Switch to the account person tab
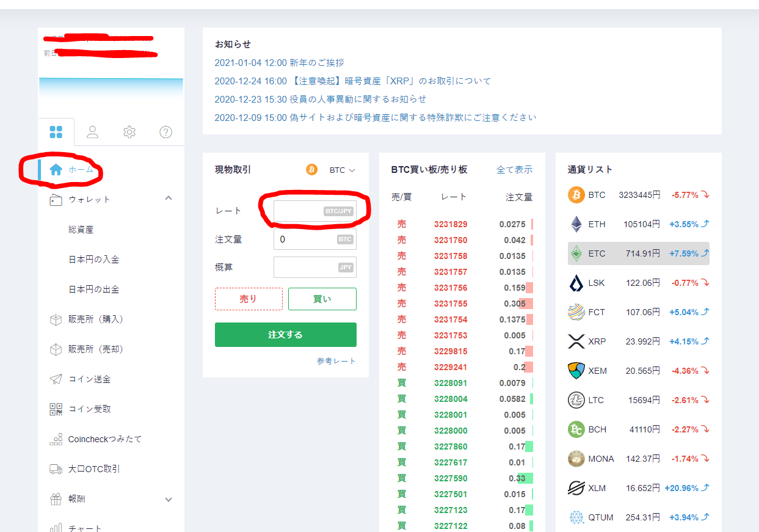 [92, 131]
